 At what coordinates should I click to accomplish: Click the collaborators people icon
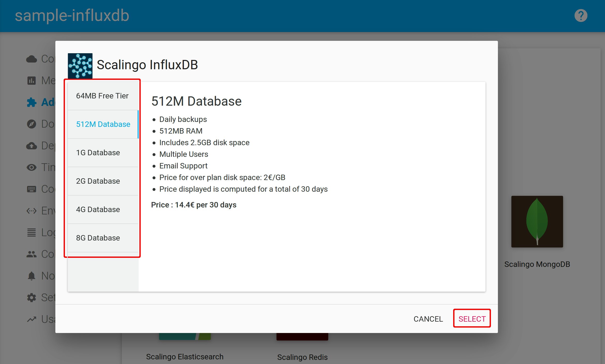tap(32, 254)
